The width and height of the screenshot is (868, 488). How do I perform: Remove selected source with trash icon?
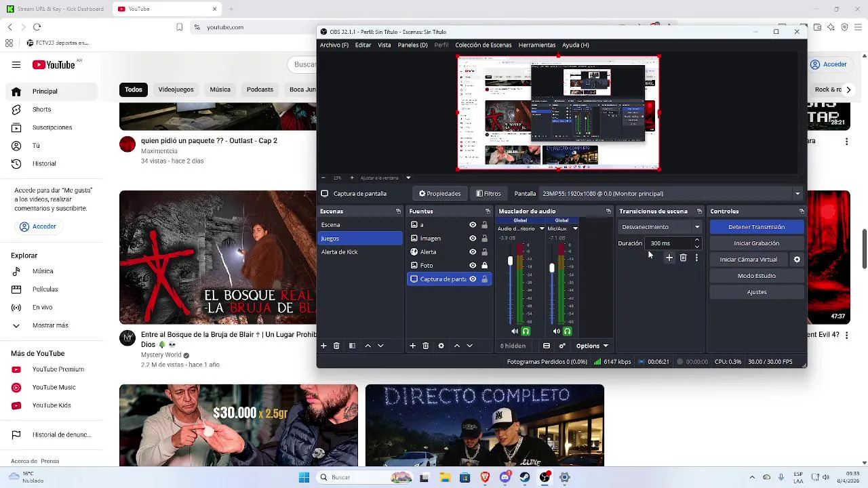[x=426, y=346]
